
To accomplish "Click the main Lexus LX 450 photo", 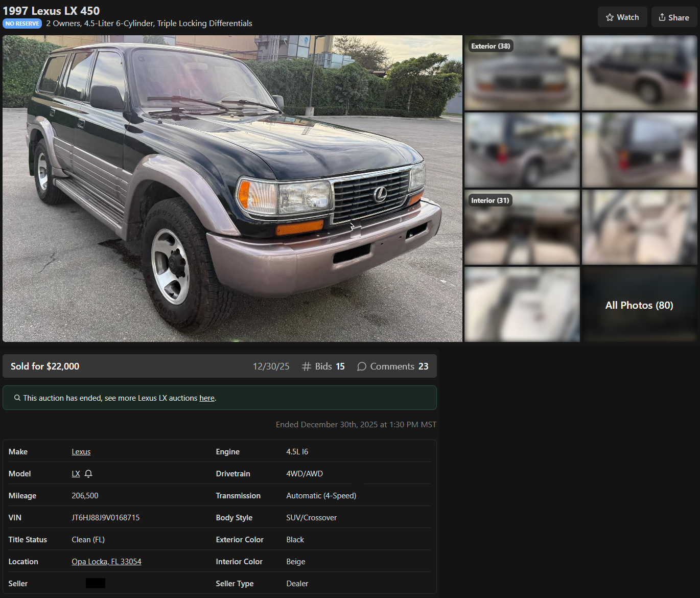I will click(x=232, y=189).
